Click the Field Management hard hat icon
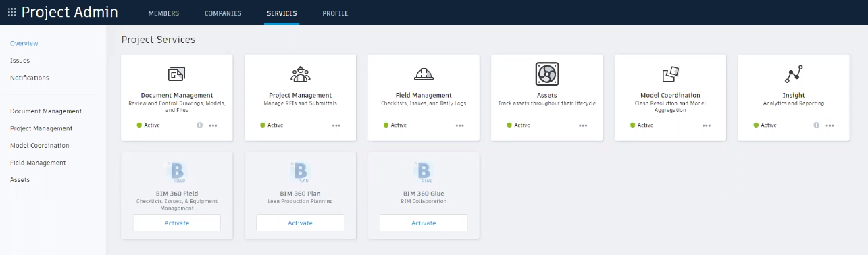The height and width of the screenshot is (255, 868). pos(424,74)
